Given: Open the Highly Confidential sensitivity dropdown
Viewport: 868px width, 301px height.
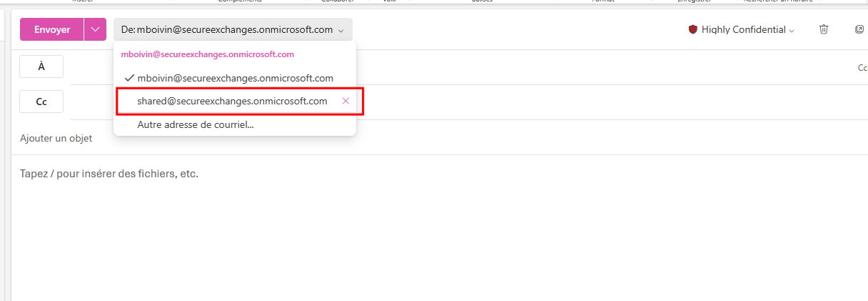Looking at the screenshot, I should click(742, 30).
